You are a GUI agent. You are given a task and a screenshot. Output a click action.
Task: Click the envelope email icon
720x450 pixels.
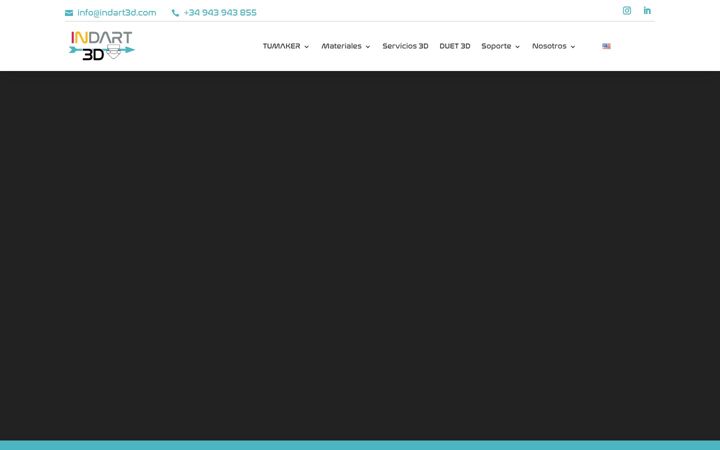coord(69,13)
